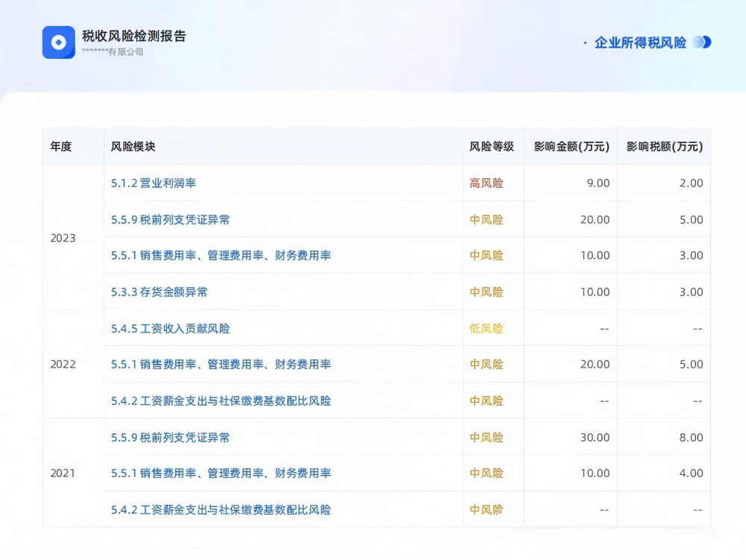This screenshot has width=746, height=560.
Task: Open the 5.3.3 存货金额异常 link
Action: (x=159, y=292)
